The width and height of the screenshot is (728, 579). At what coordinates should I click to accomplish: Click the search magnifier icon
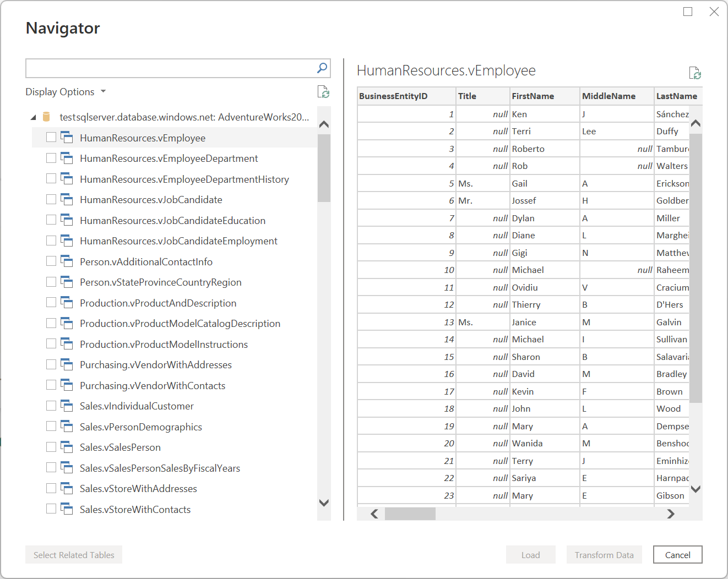click(322, 68)
